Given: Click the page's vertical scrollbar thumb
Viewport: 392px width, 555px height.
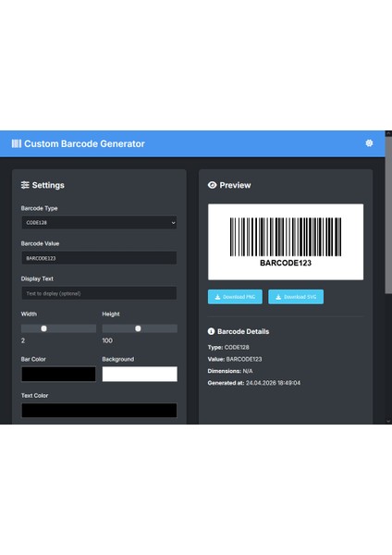Looking at the screenshot, I should 388,215.
